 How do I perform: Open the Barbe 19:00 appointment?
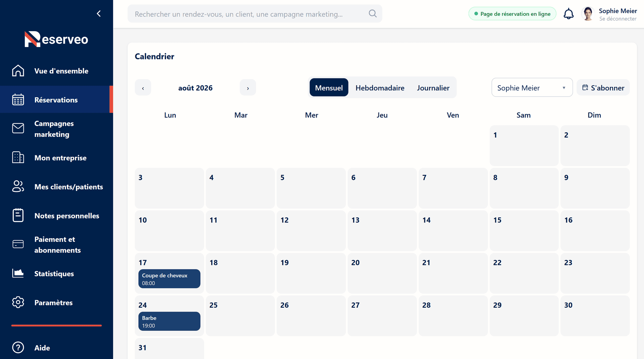coord(169,321)
